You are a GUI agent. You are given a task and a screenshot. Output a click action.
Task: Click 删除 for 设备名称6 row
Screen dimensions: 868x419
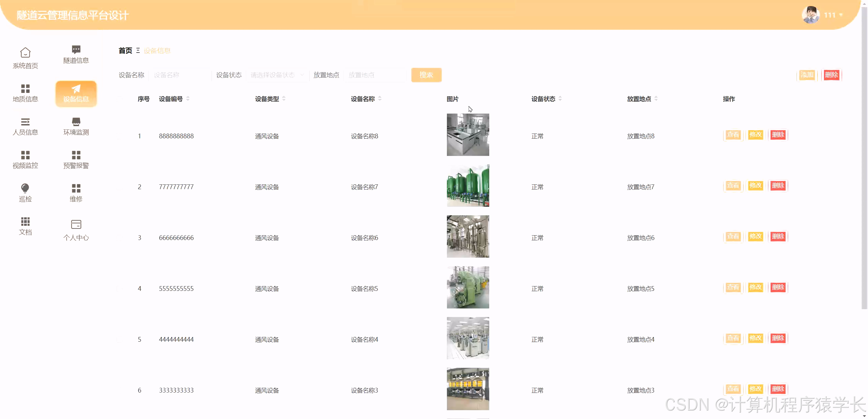tap(778, 237)
